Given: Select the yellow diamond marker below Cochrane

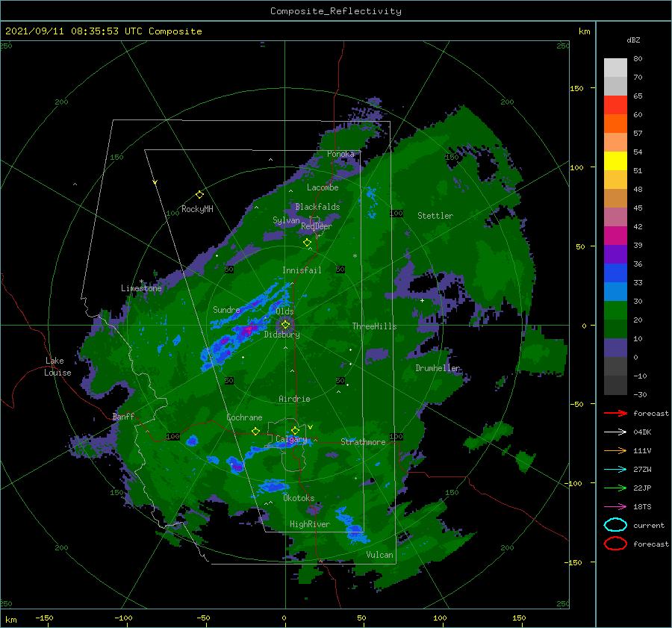Looking at the screenshot, I should tap(256, 432).
